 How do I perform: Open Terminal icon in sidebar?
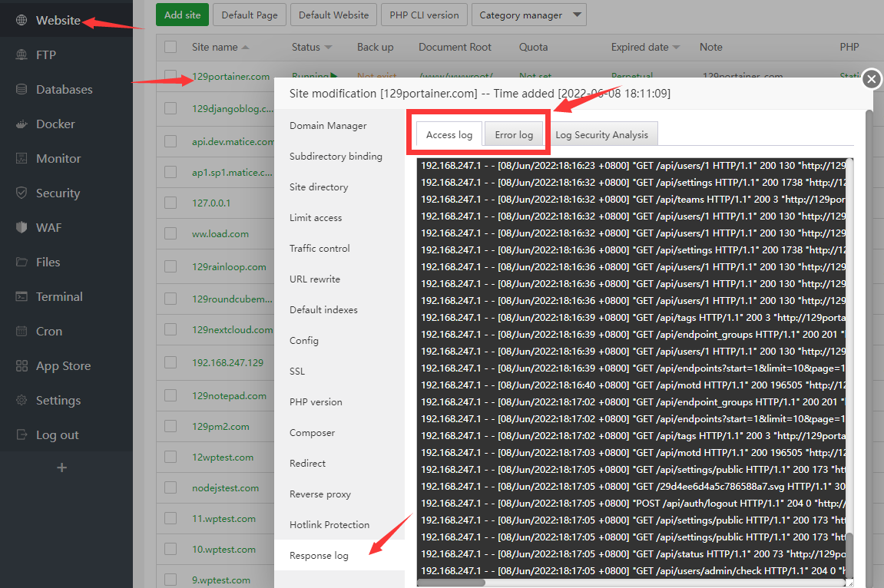(22, 297)
